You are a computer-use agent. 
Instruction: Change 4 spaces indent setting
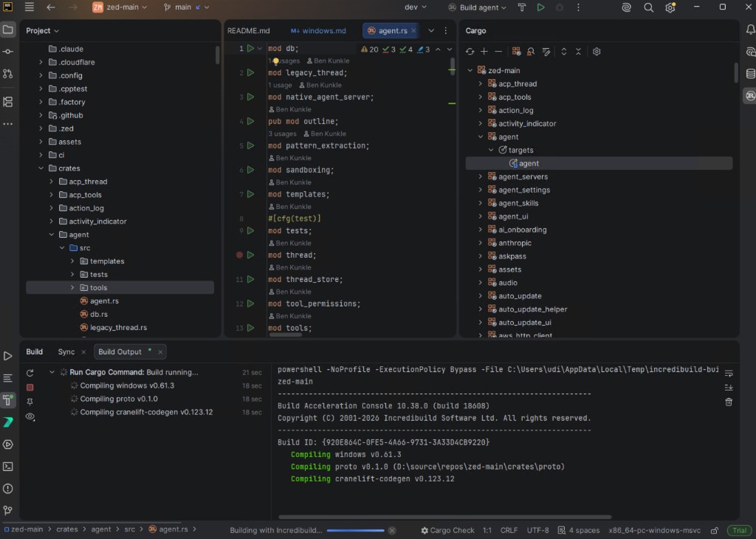pyautogui.click(x=579, y=530)
